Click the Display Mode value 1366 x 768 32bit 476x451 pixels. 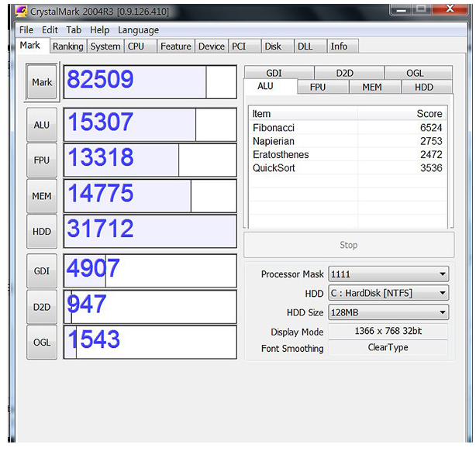388,331
